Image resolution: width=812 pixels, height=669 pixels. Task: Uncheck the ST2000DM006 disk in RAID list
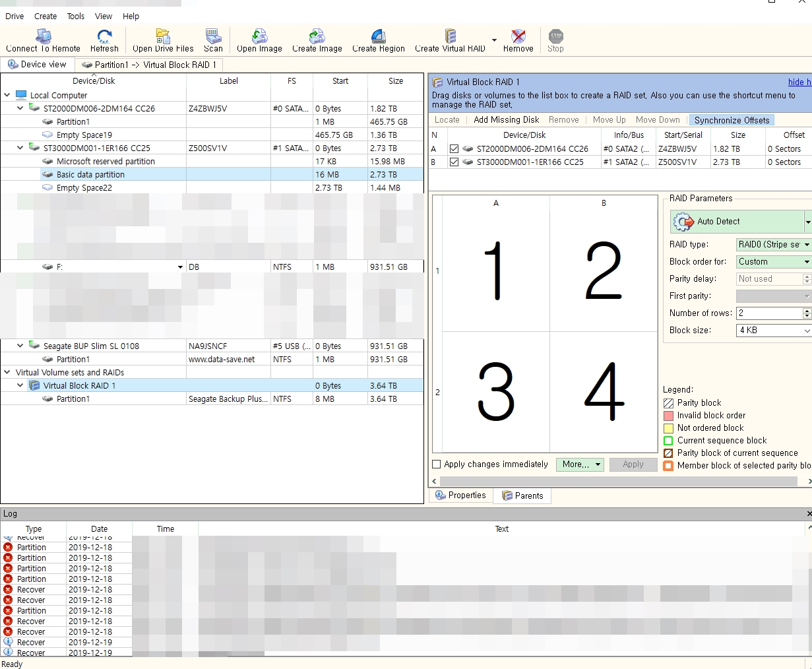[454, 149]
